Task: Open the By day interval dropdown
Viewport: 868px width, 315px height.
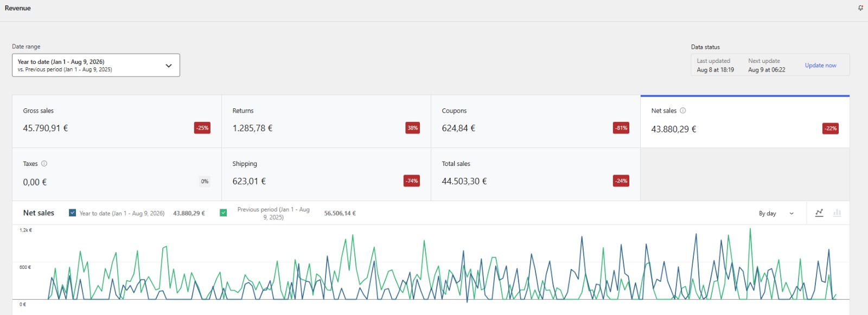Action: [x=776, y=214]
